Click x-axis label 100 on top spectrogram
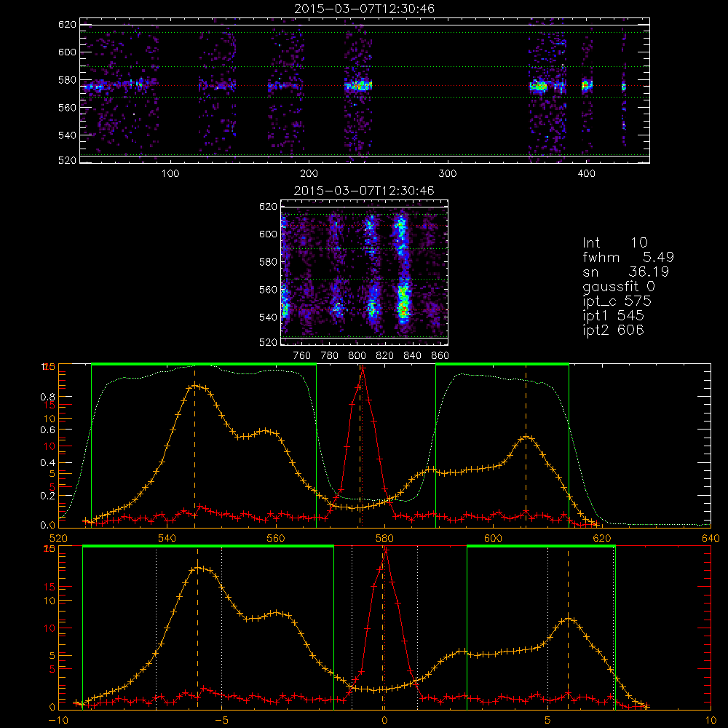 pyautogui.click(x=170, y=174)
